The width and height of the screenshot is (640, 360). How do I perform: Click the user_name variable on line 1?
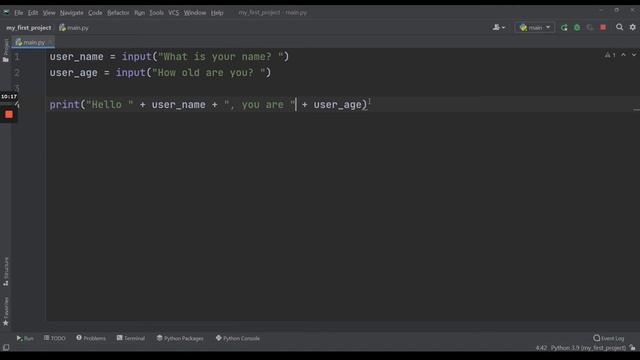coord(76,57)
